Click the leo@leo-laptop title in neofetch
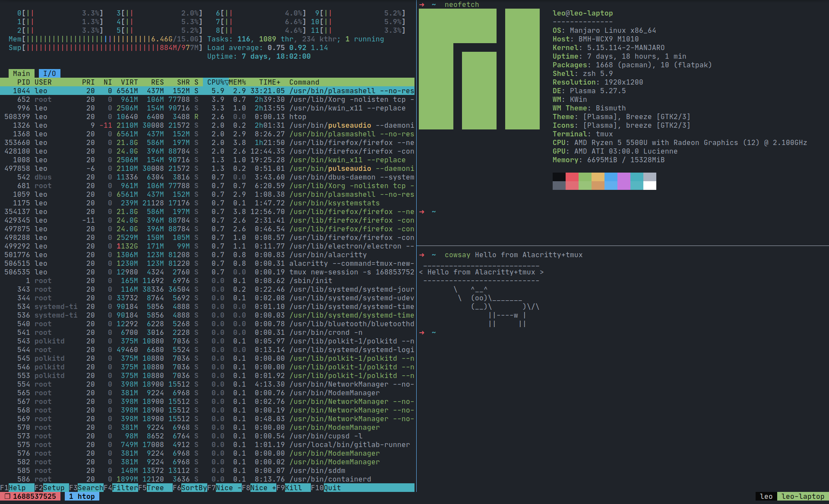829x504 pixels. [583, 13]
